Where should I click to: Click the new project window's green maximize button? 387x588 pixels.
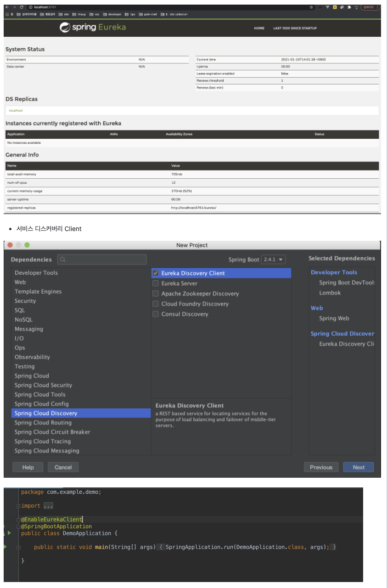[27, 245]
